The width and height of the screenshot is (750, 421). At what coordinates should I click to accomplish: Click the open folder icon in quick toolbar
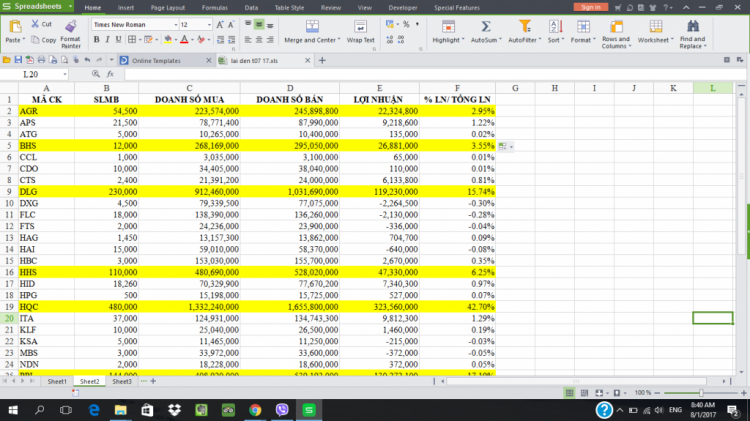(x=7, y=60)
